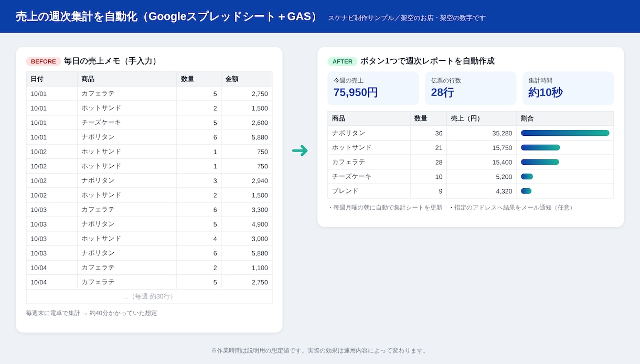The height and width of the screenshot is (364, 640).
Task: Click the note 指定のアドレスへ結果をメール通知（任意）
Action: click(511, 208)
